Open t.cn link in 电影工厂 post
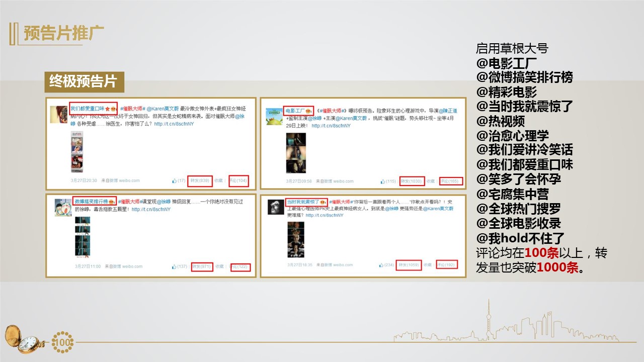644x362 pixels. [x=331, y=126]
